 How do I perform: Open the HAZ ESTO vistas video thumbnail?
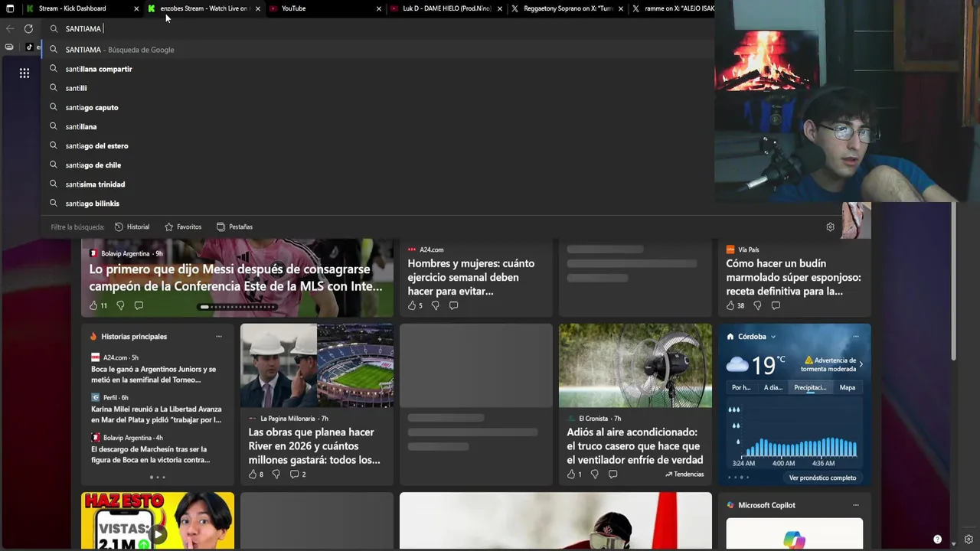click(158, 521)
